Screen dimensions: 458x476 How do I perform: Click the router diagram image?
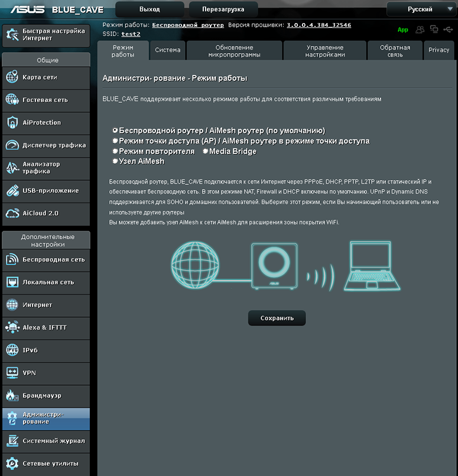point(274,265)
